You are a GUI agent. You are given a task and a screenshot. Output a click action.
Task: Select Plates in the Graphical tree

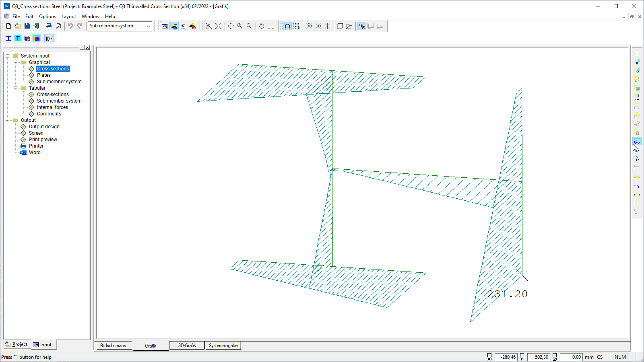coord(44,75)
